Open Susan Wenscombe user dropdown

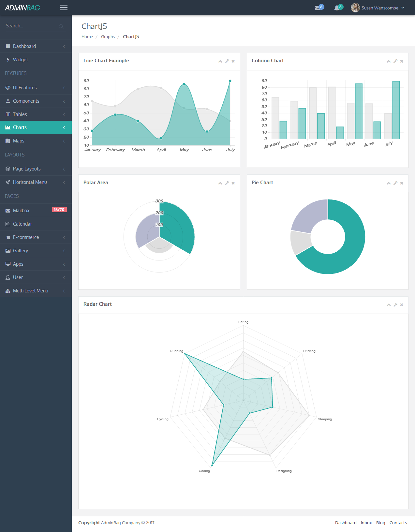[x=378, y=8]
